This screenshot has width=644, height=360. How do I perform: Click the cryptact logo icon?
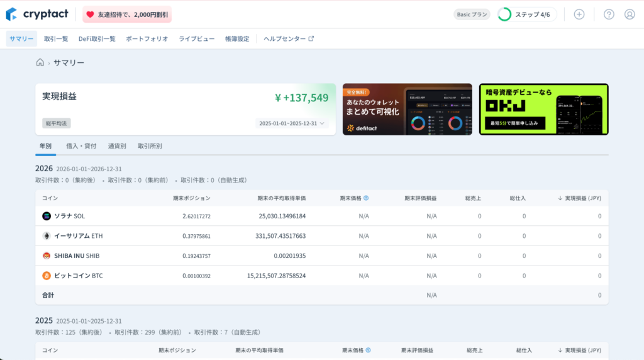pyautogui.click(x=12, y=14)
